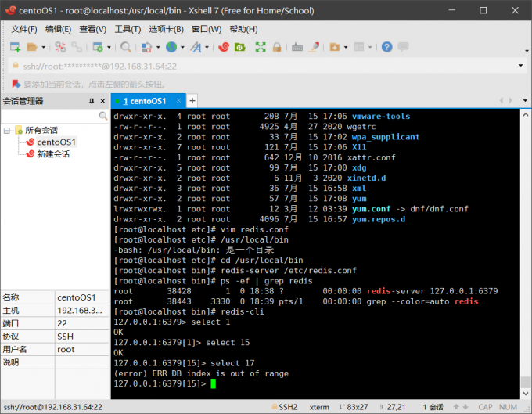Click the 主机 value 192.168.3...
The height and width of the screenshot is (414, 532).
click(x=80, y=311)
